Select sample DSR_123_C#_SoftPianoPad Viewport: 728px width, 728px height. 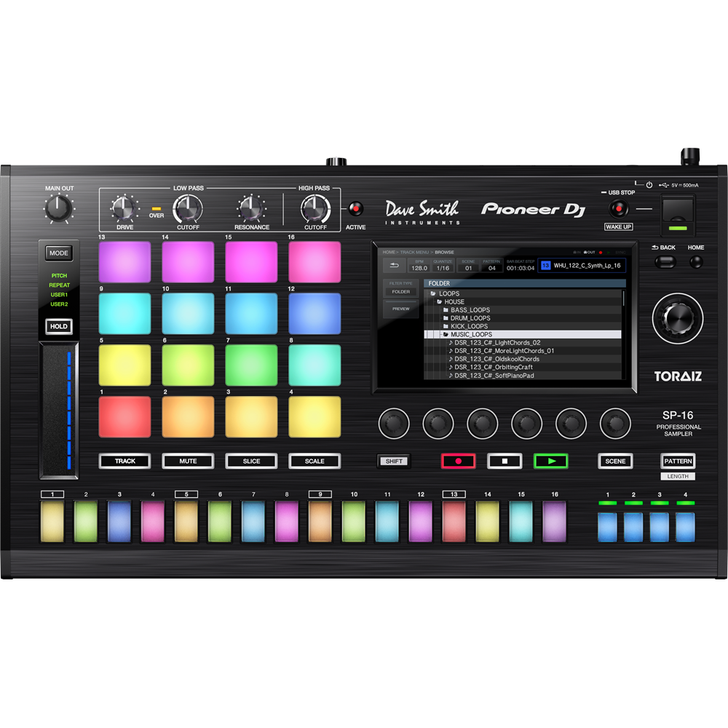tap(523, 376)
